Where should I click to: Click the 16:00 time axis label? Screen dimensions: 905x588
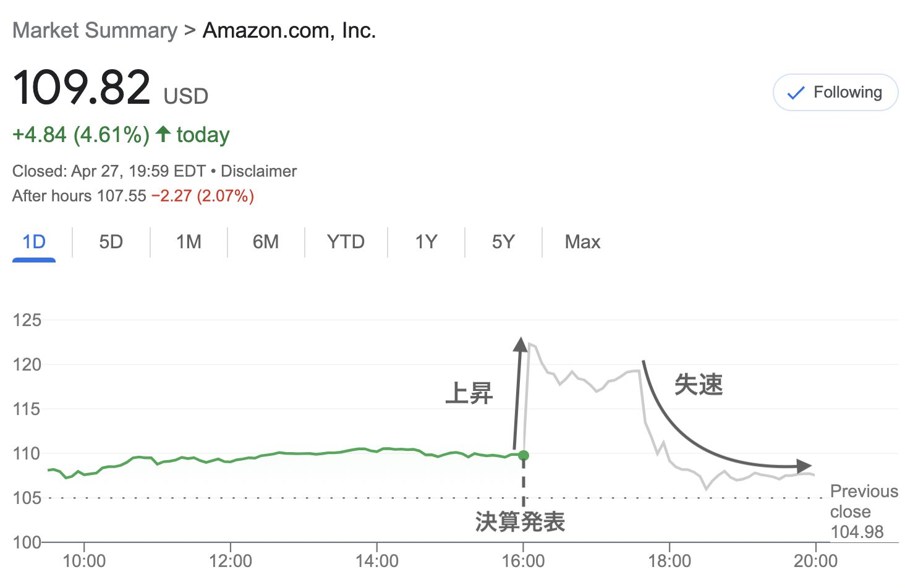523,561
